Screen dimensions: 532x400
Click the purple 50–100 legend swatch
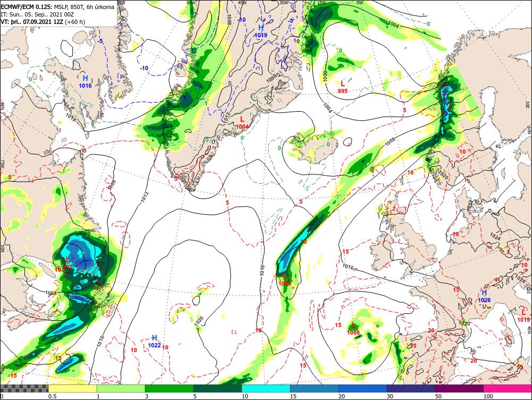click(x=460, y=388)
